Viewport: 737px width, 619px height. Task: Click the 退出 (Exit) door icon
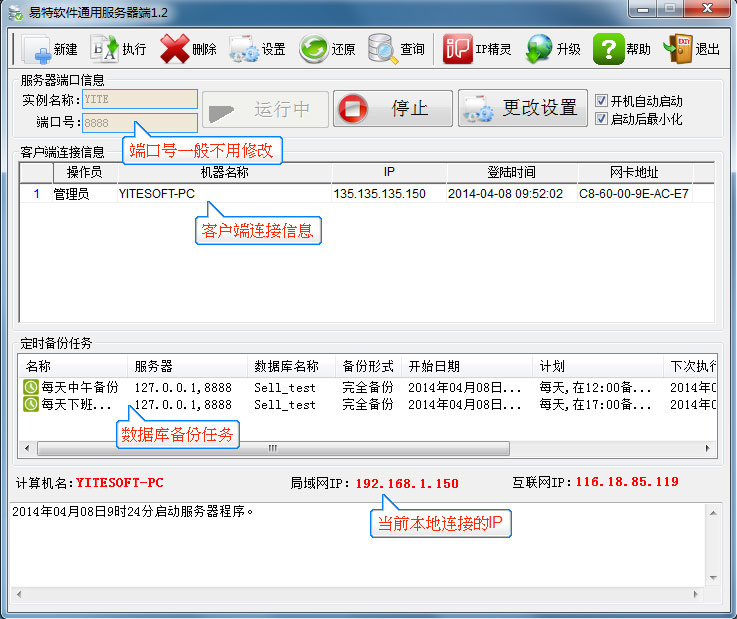pos(680,49)
